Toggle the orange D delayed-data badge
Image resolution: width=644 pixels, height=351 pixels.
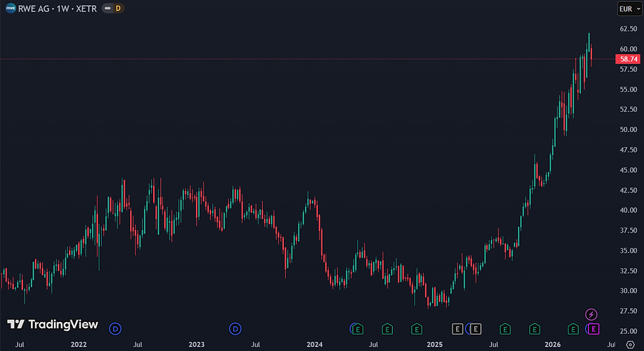click(x=118, y=9)
